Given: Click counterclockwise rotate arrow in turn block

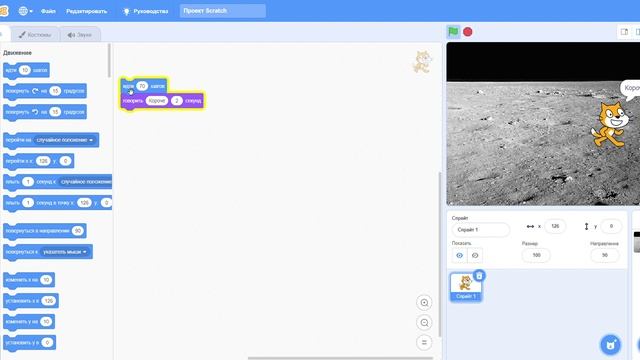Looking at the screenshot, I should coord(35,111).
